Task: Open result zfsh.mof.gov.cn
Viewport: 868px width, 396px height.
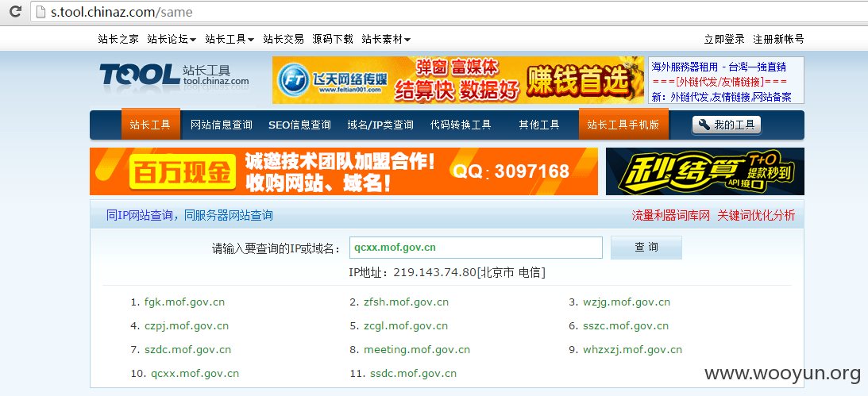Action: click(x=406, y=302)
